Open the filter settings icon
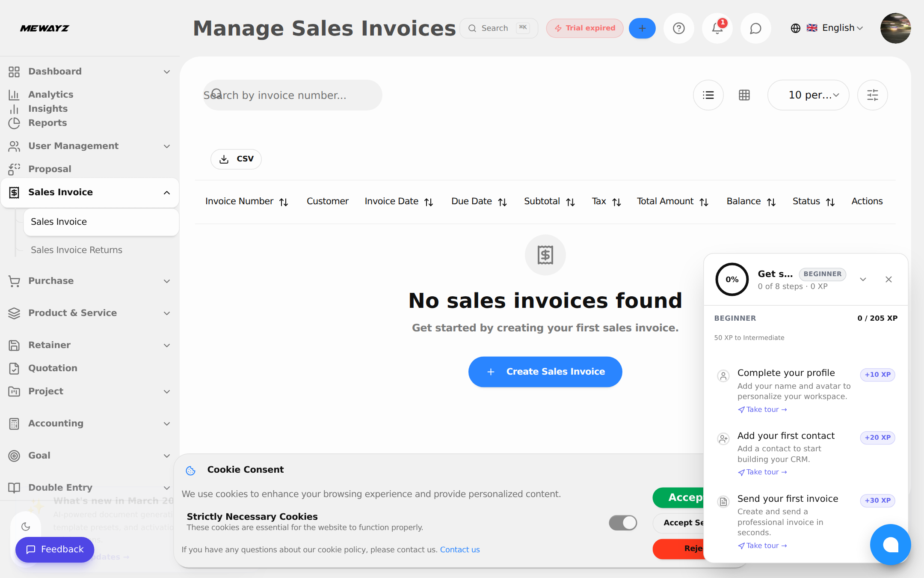Screen dimensions: 924x578 (873, 95)
